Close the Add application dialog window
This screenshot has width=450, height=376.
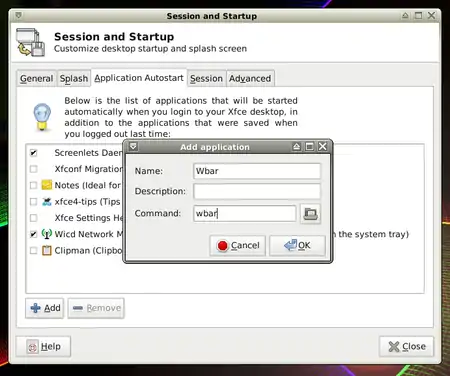tap(322, 146)
